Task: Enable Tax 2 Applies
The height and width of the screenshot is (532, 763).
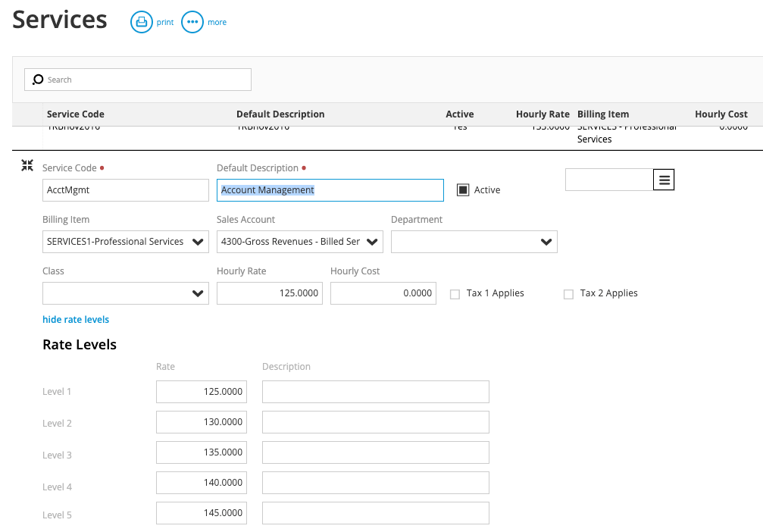Action: click(568, 293)
